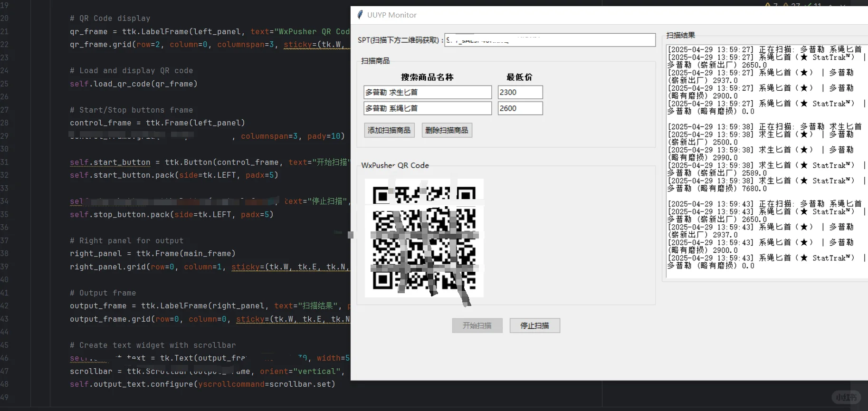868x411 pixels.
Task: Click the 13:59:38 正在扫描 log line
Action: coord(764,127)
